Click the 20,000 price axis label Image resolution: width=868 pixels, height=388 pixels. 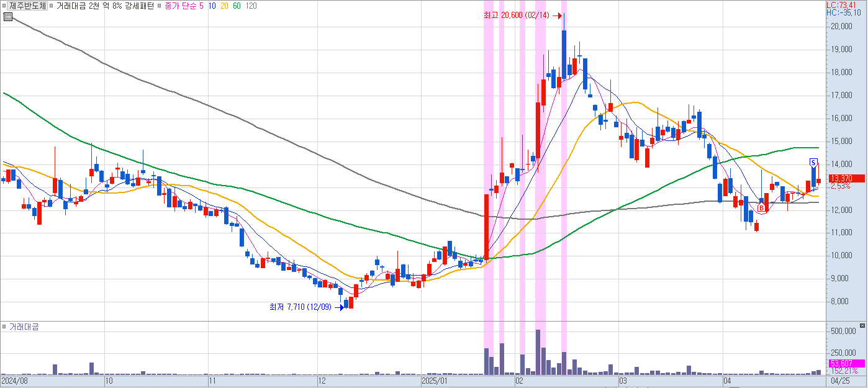click(842, 26)
